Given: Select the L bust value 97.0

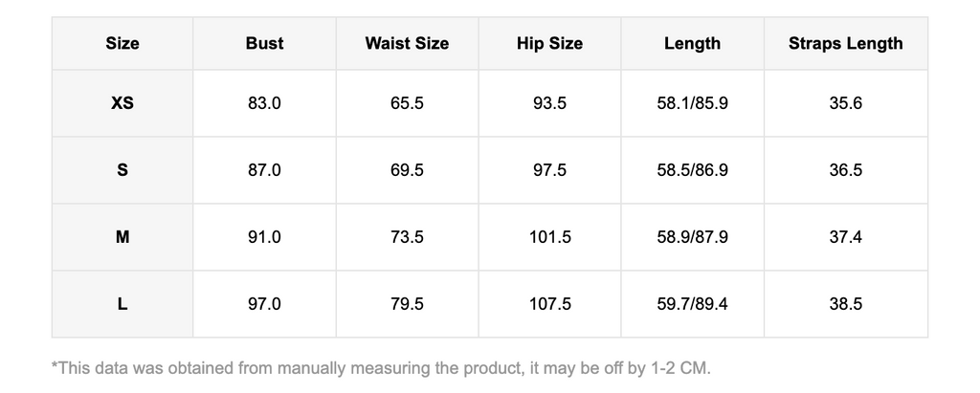Looking at the screenshot, I should 264,304.
